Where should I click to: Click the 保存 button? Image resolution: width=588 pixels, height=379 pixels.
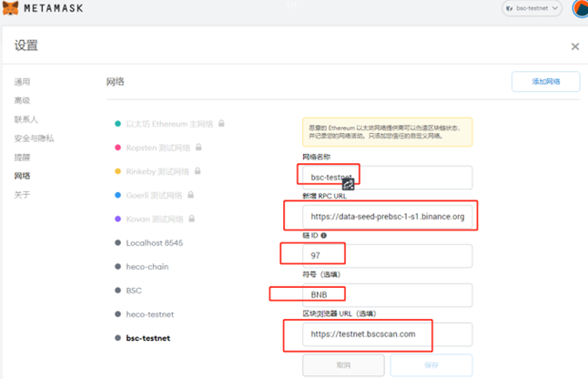click(431, 364)
